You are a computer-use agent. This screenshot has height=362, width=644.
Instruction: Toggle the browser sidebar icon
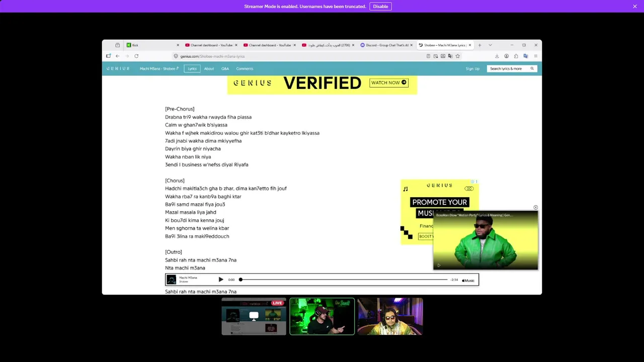(108, 56)
